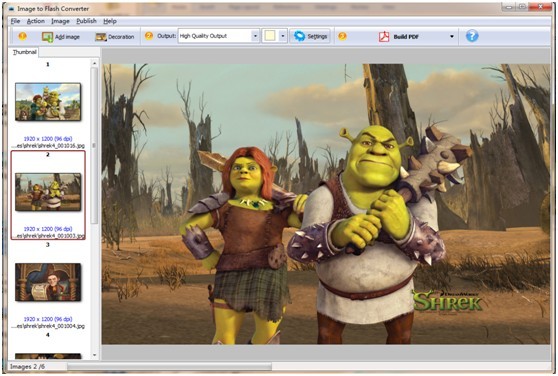Select thumbnail 2 with Fiona and Shrek
The image size is (558, 376).
click(x=48, y=192)
